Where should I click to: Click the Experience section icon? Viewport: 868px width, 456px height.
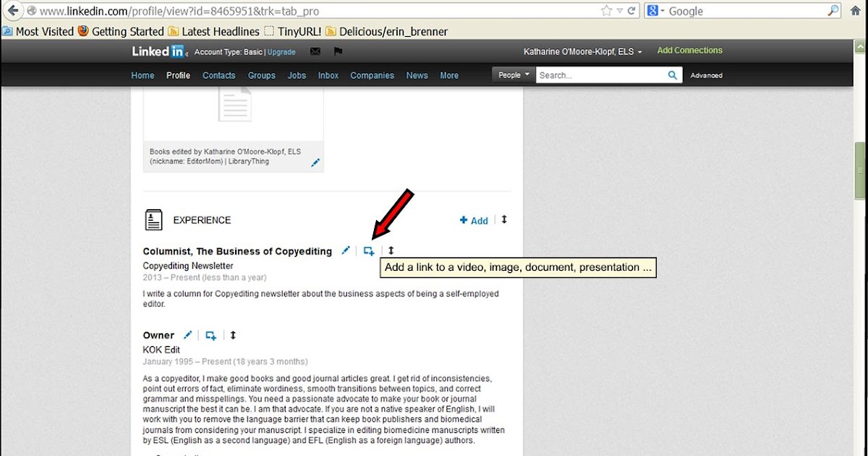pyautogui.click(x=153, y=220)
